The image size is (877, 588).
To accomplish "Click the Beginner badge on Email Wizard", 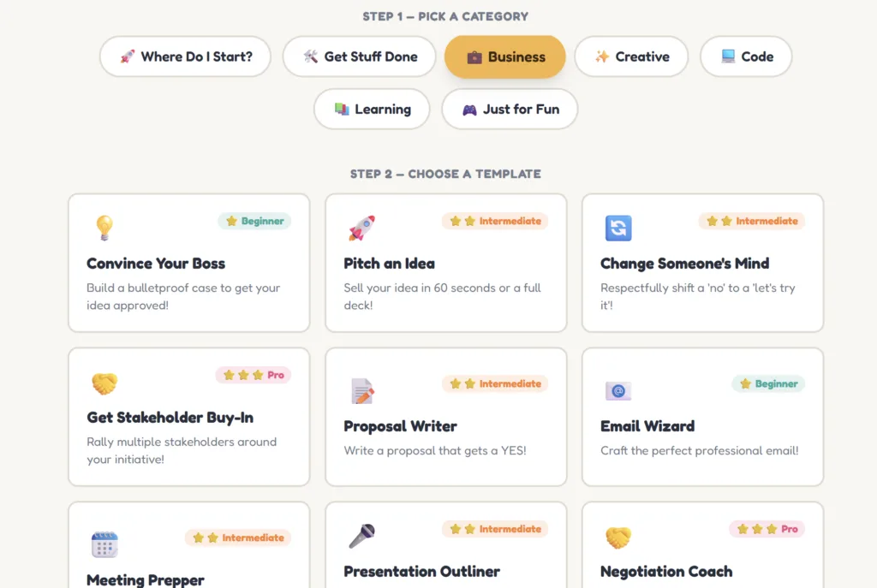I will click(768, 383).
